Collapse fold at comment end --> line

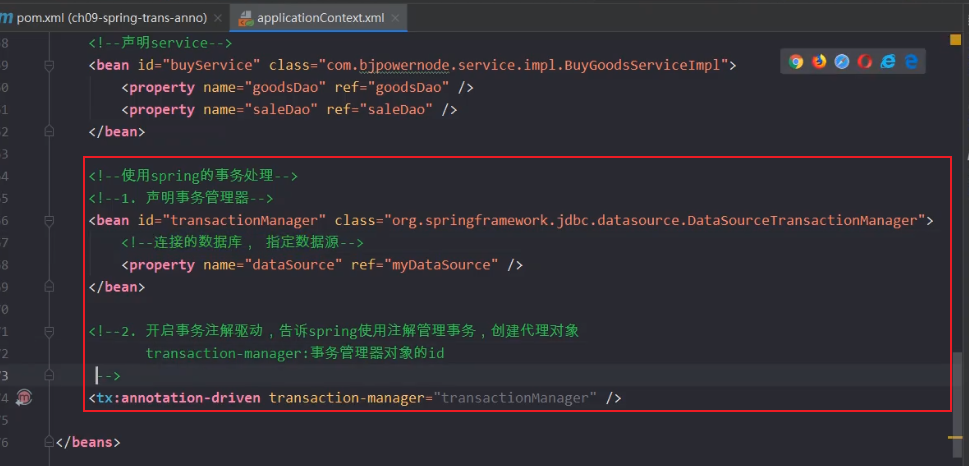pyautogui.click(x=49, y=375)
